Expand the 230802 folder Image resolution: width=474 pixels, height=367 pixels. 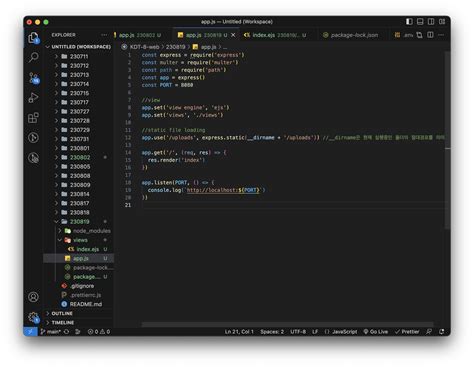[79, 157]
